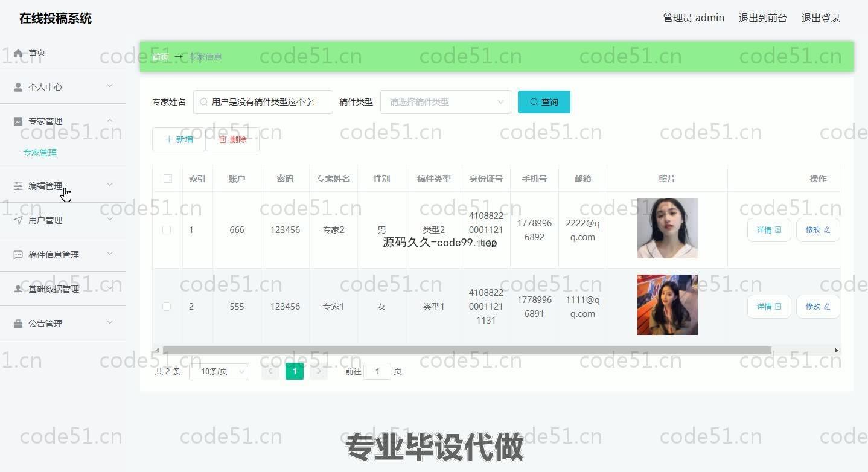Click the 在线投稿系统 title
Viewport: 868px width, 472px height.
(56, 18)
